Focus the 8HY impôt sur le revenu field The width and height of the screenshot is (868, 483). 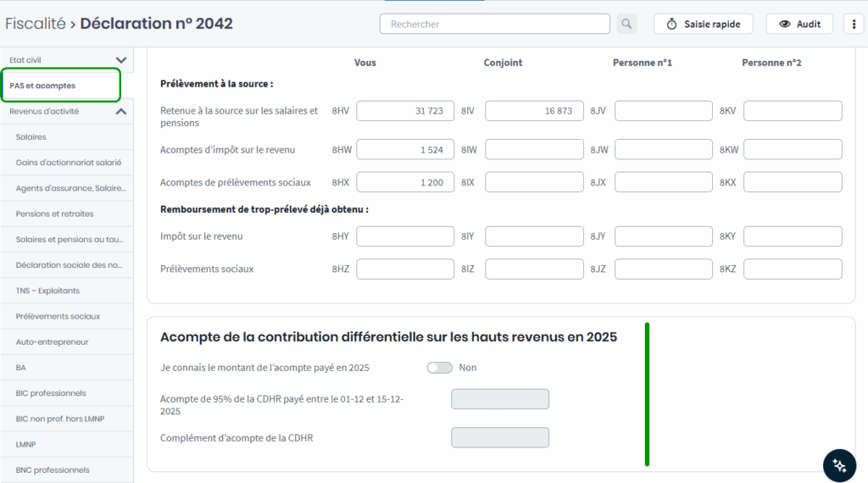click(x=405, y=236)
